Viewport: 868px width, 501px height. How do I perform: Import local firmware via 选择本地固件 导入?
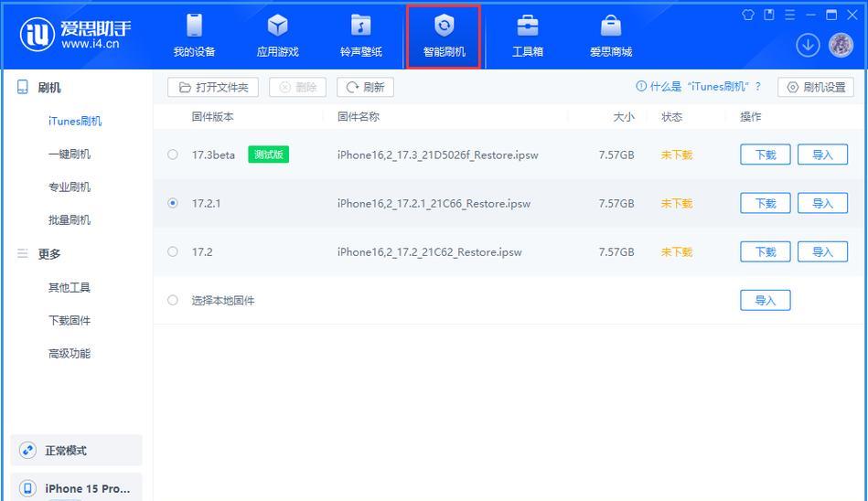(765, 300)
